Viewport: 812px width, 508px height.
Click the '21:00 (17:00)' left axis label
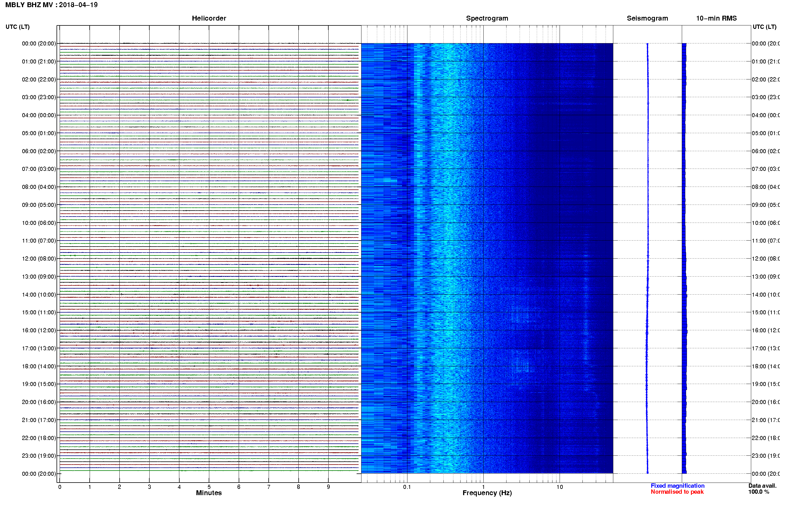(x=39, y=420)
